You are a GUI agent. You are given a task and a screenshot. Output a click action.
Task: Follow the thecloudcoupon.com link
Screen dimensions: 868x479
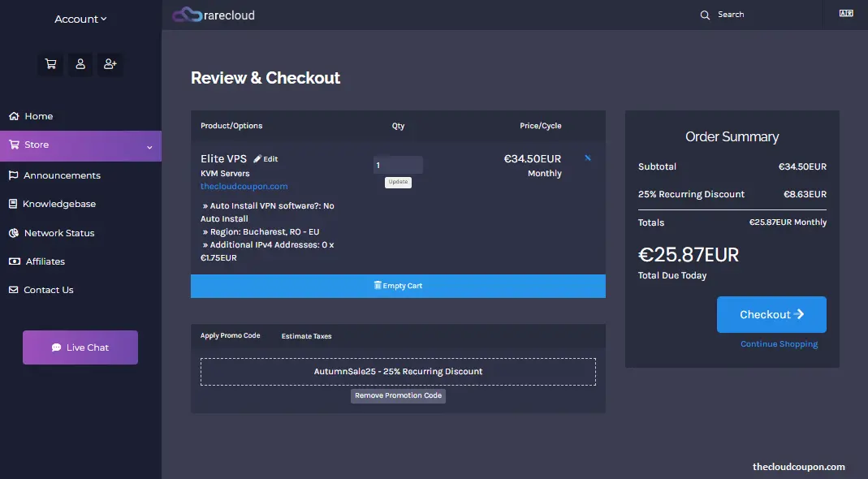244,186
